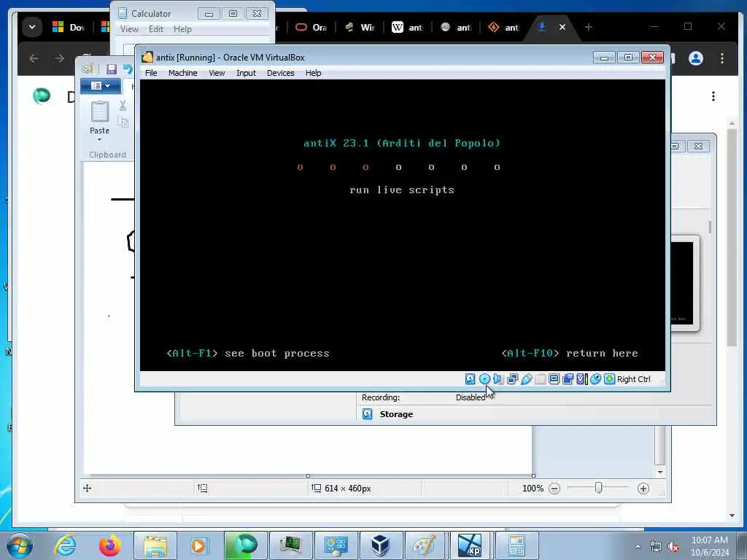Open the File menu in the VirtualBox VM window
The image size is (747, 560).
point(151,73)
